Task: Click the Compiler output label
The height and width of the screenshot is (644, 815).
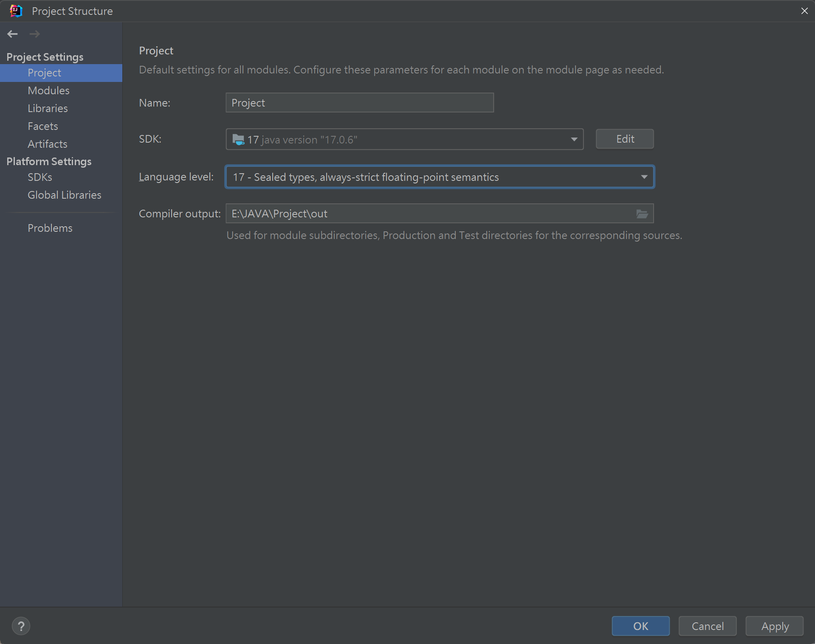Action: click(x=180, y=214)
